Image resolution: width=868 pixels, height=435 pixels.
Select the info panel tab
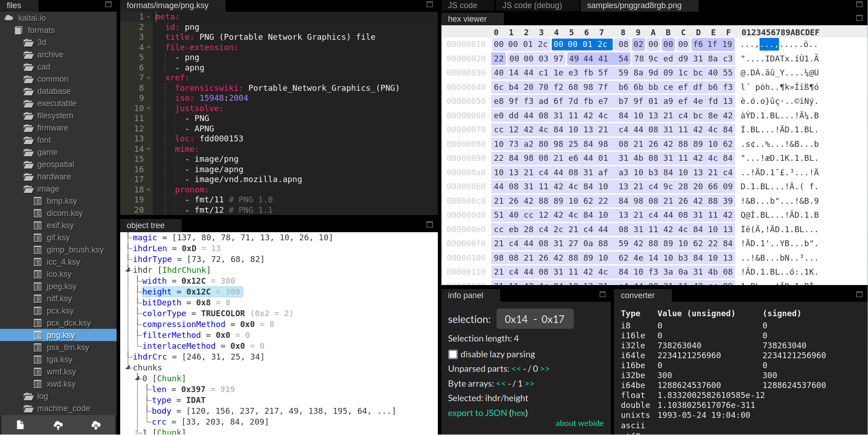(465, 295)
